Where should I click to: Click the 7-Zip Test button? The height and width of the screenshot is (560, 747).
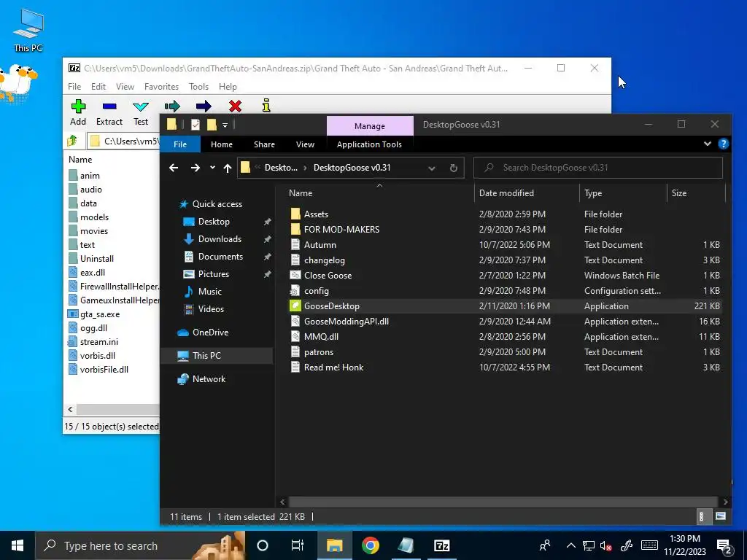(141, 113)
